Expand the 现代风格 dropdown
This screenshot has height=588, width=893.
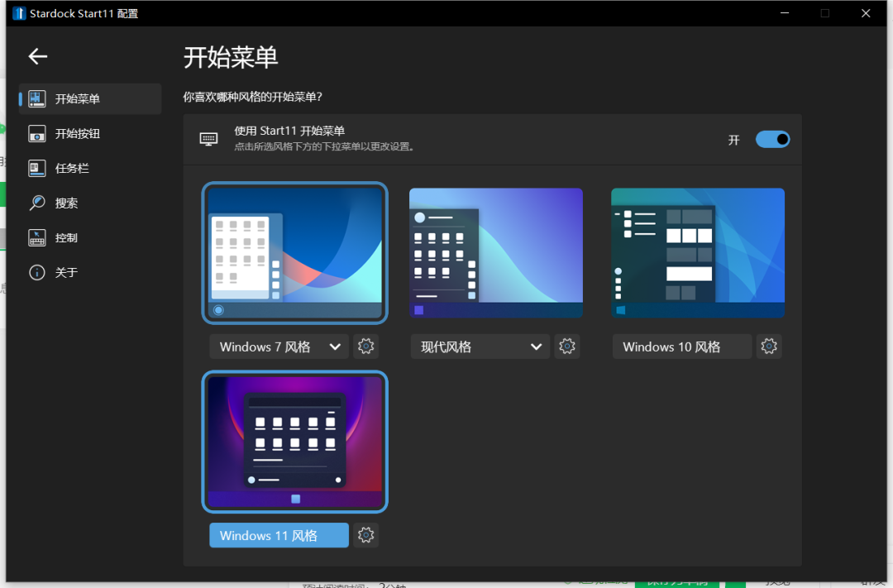tap(480, 347)
